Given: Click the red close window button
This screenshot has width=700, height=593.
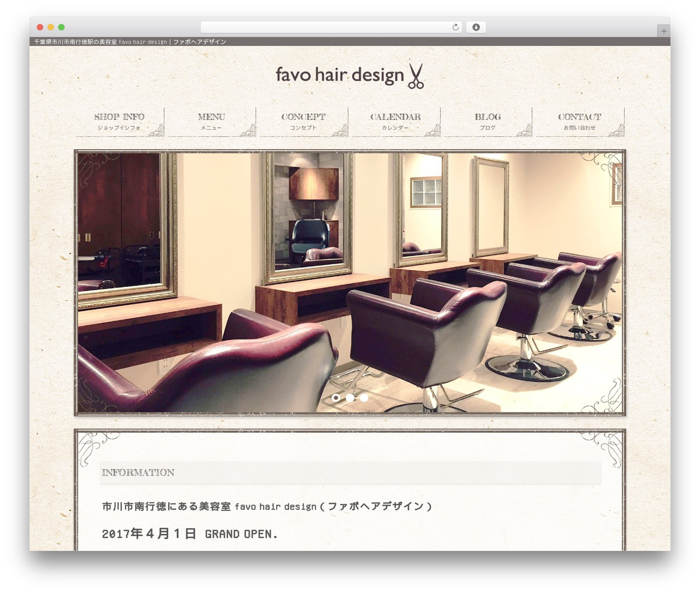Looking at the screenshot, I should [40, 27].
